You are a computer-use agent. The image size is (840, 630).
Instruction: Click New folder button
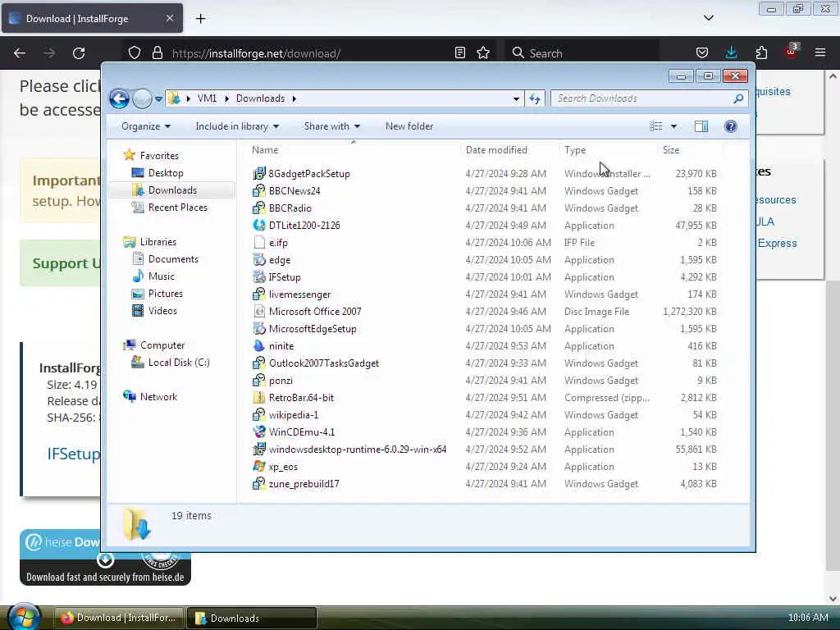pos(409,126)
